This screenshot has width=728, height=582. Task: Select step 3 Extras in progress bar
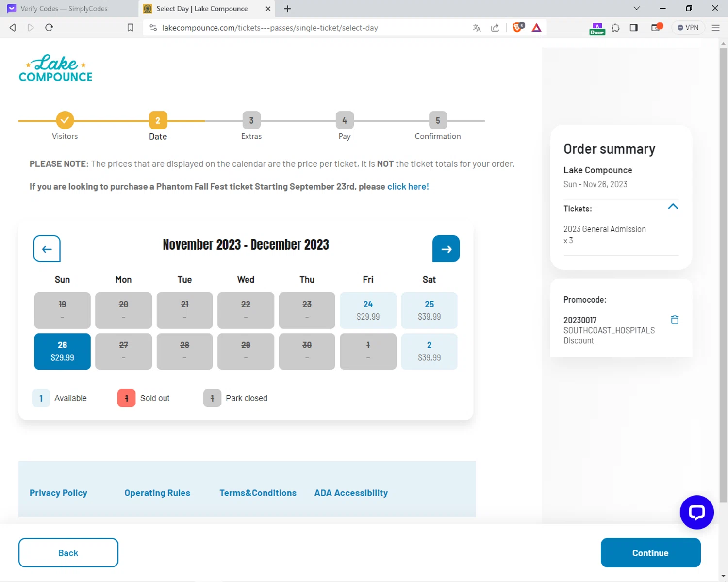coord(251,120)
